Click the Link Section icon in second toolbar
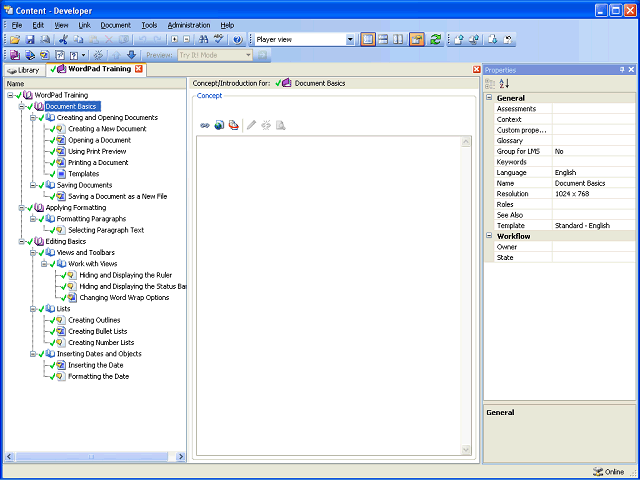640x480 pixels. 30,55
